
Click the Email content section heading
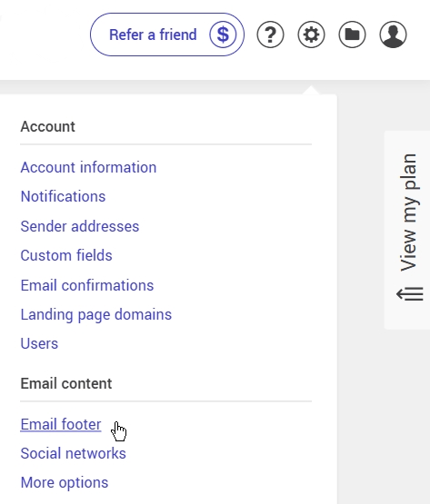pos(66,383)
